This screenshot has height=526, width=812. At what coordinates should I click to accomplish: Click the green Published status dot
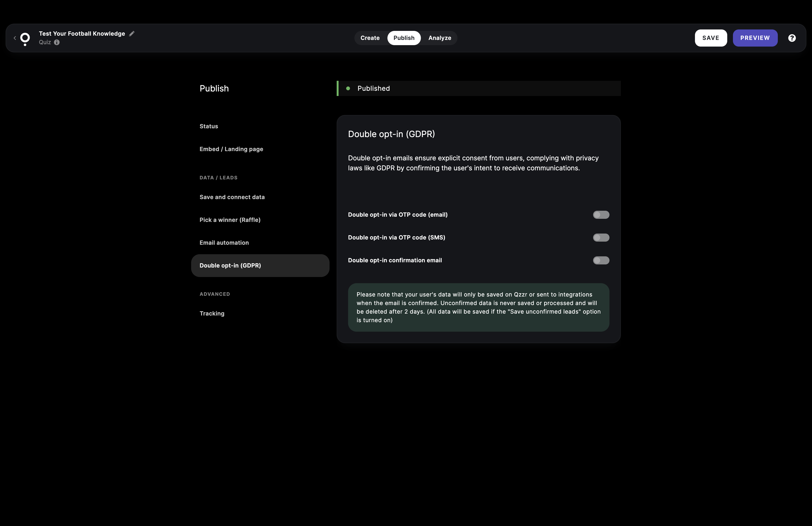click(348, 88)
